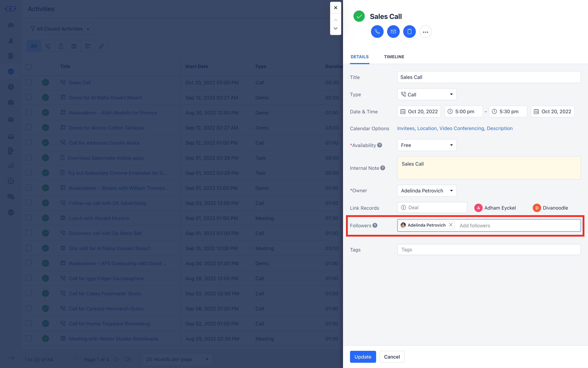Close the Sales Call detail panel

335,8
